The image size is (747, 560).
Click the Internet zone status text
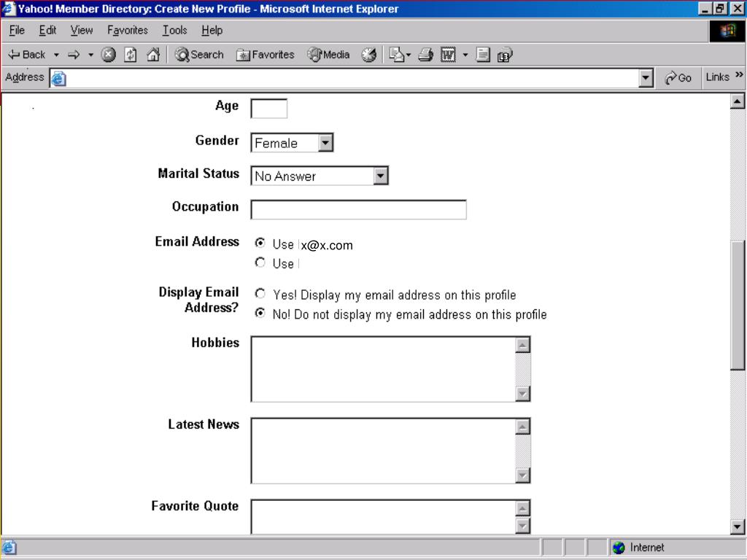pyautogui.click(x=647, y=548)
